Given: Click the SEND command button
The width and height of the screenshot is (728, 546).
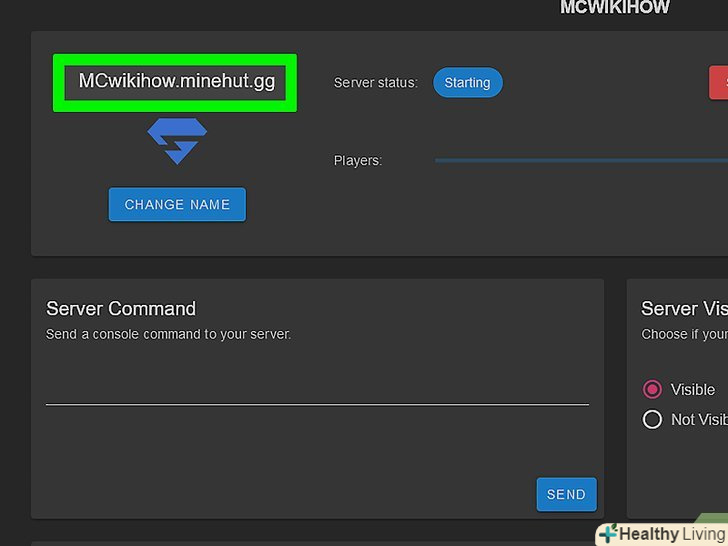Looking at the screenshot, I should tap(566, 494).
